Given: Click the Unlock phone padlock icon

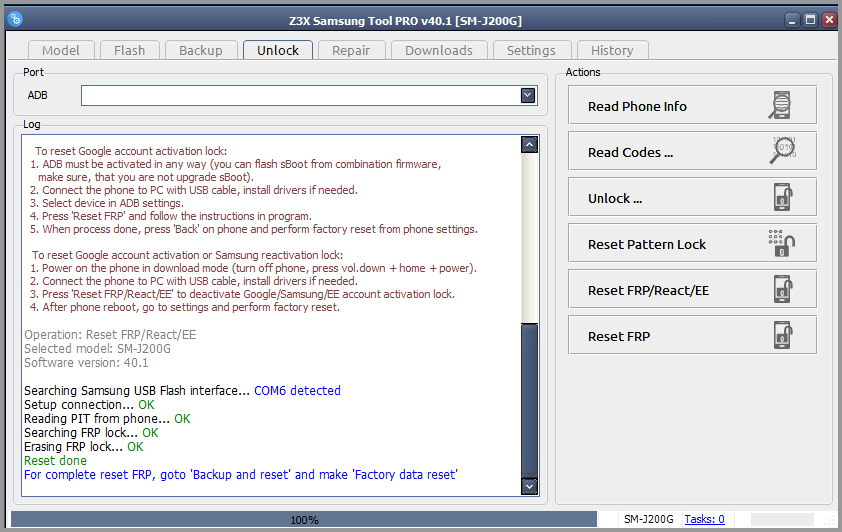Looking at the screenshot, I should pyautogui.click(x=783, y=197).
